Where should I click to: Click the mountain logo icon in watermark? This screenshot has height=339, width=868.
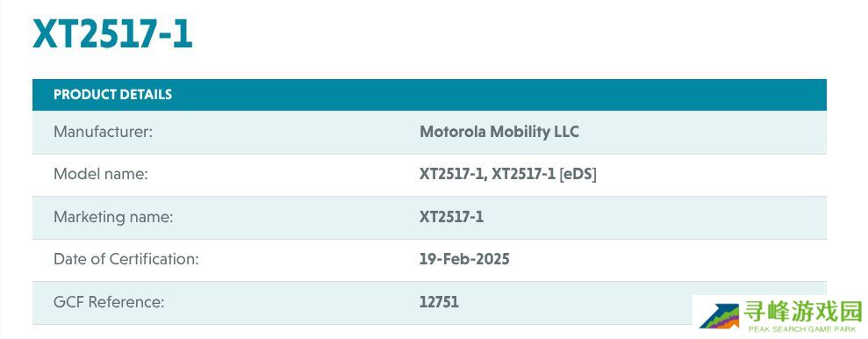point(719,316)
